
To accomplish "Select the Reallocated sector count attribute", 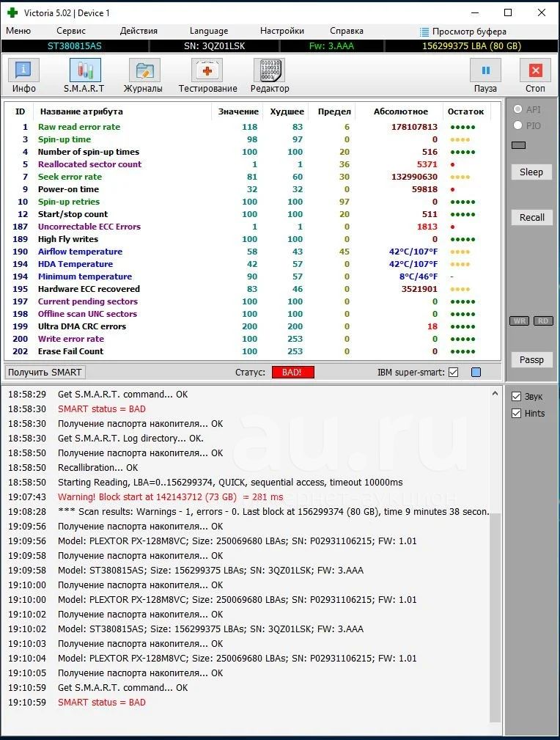I will point(89,164).
